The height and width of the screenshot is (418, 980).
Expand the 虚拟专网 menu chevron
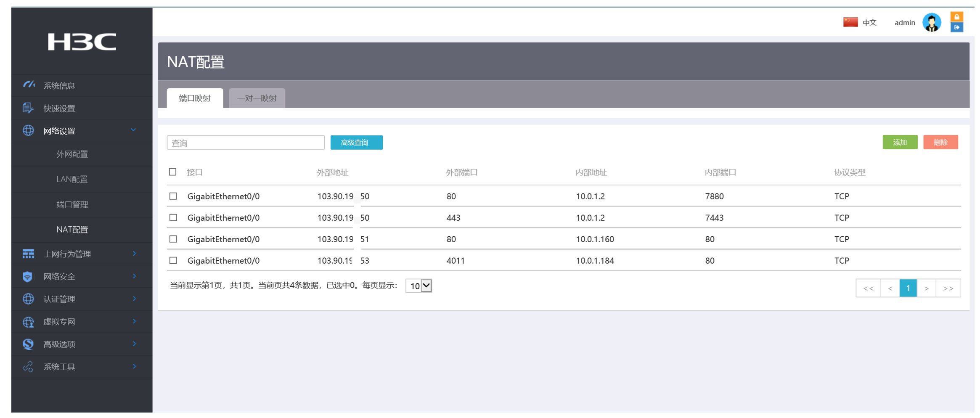pos(134,322)
